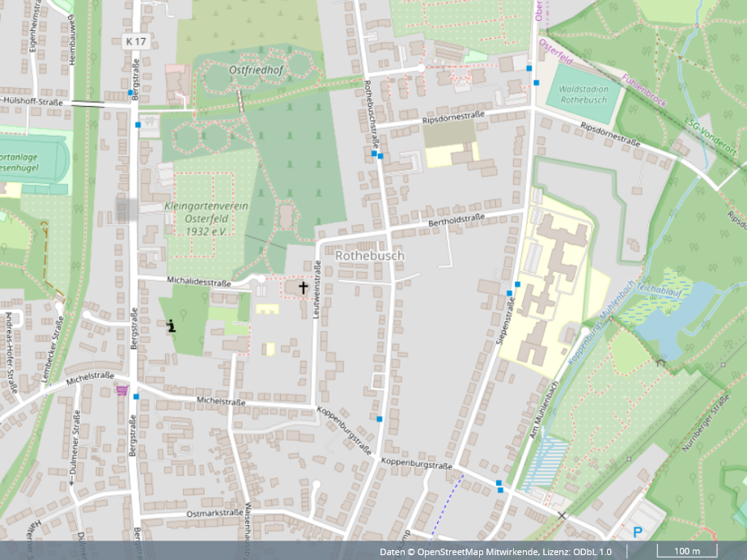Click the Kleingartenverein Osterfeld 1932 e.V. label
This screenshot has height=560, width=747.
[x=206, y=219]
